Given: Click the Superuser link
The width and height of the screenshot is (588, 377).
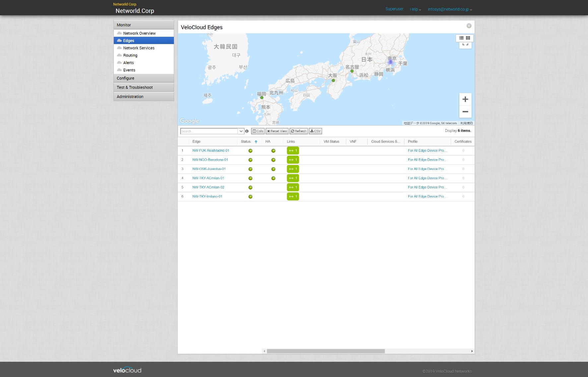Looking at the screenshot, I should (x=394, y=9).
